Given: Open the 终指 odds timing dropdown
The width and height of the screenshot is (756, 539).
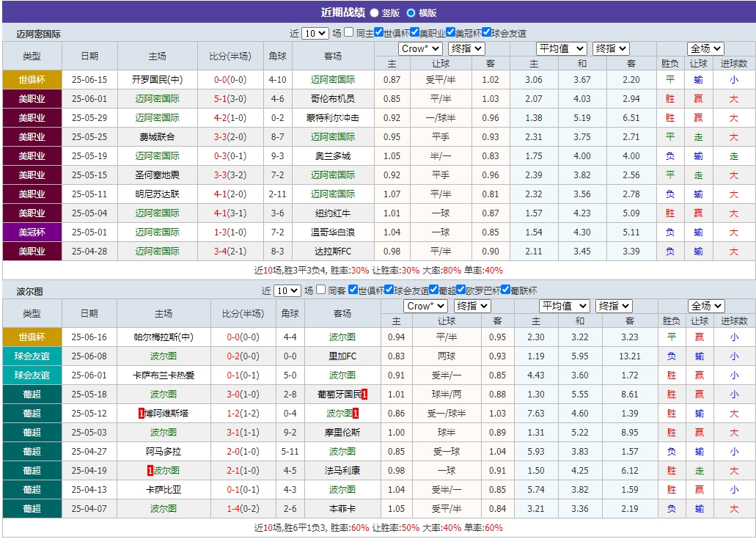Looking at the screenshot, I should click(466, 48).
